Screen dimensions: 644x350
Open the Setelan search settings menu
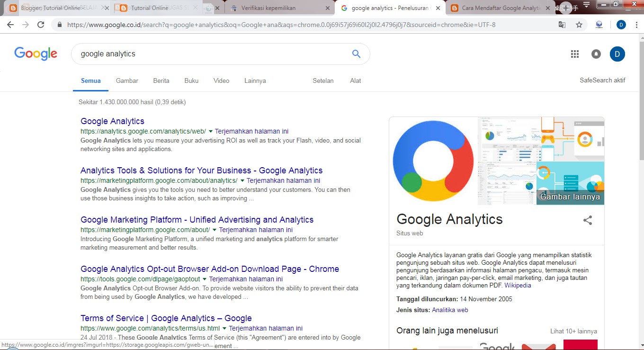323,81
